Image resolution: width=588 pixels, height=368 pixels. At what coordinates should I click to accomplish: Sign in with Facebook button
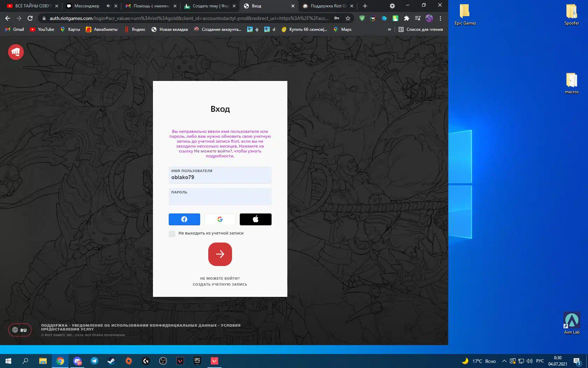[184, 219]
